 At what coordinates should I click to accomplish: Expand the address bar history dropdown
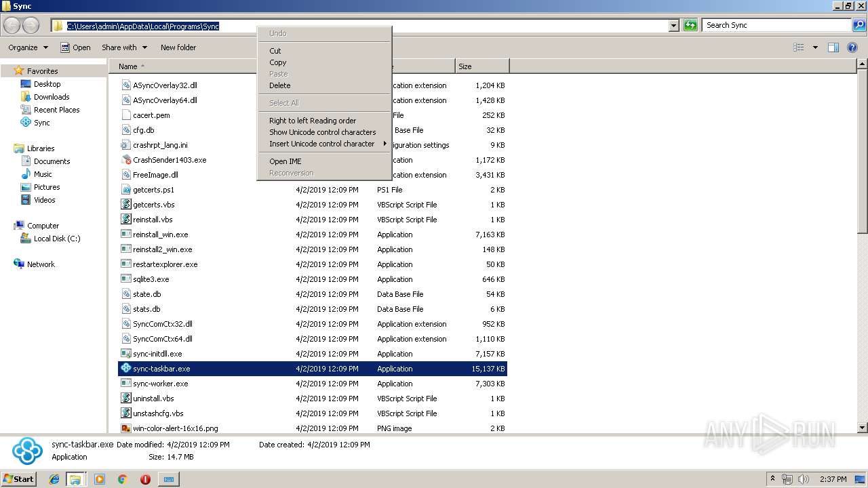[673, 26]
